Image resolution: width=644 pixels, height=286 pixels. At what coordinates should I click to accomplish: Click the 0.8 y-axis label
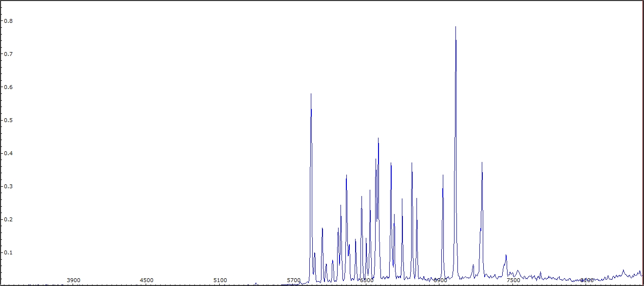pos(8,21)
